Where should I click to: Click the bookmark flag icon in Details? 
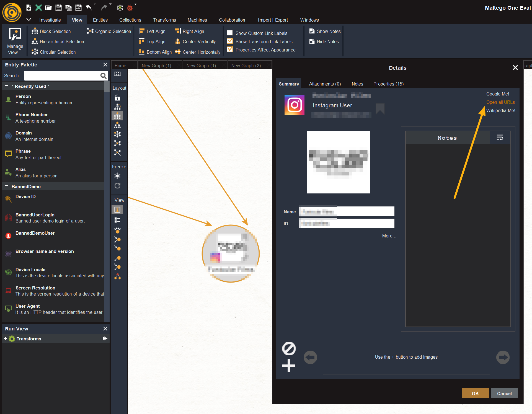(380, 109)
